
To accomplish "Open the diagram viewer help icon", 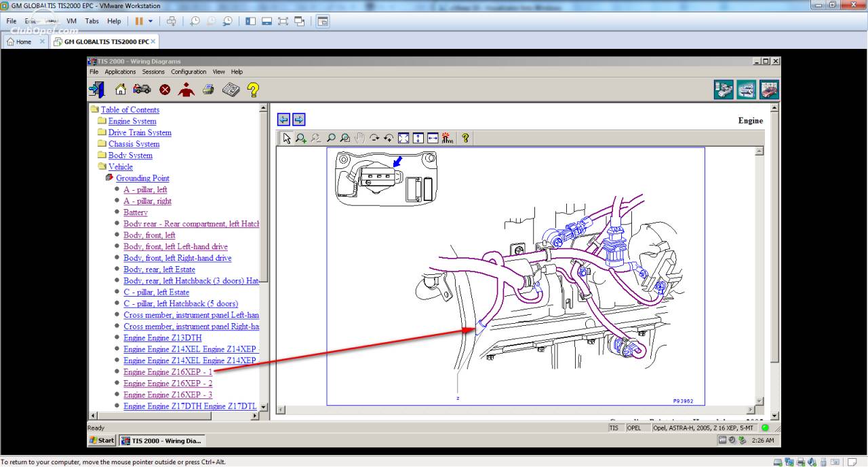I will 465,138.
